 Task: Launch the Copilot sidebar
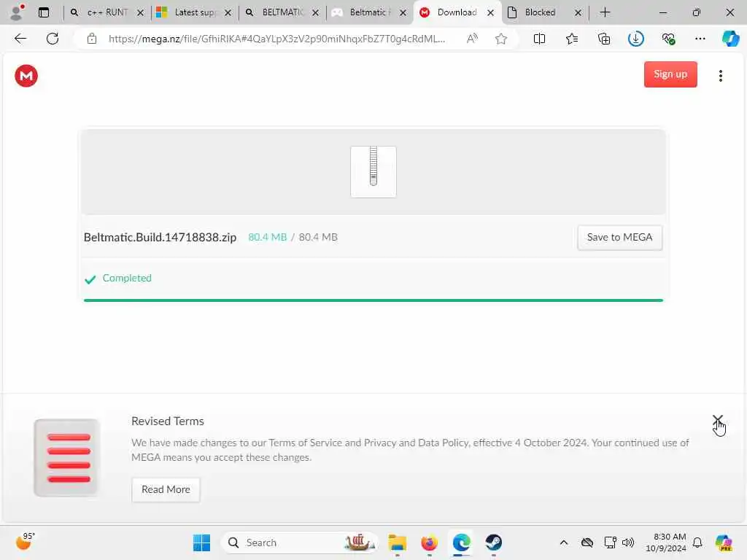tap(730, 39)
